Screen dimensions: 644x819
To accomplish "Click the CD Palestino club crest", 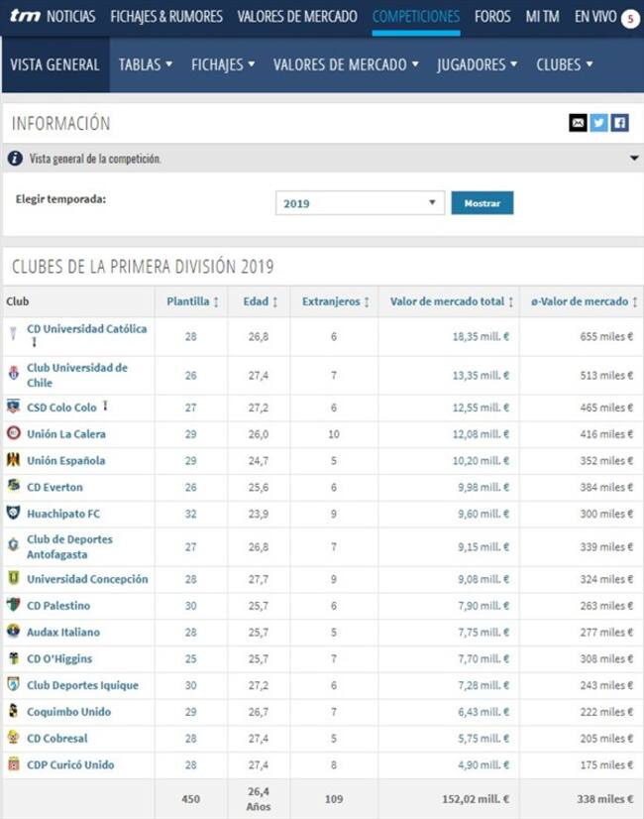I will tap(13, 605).
